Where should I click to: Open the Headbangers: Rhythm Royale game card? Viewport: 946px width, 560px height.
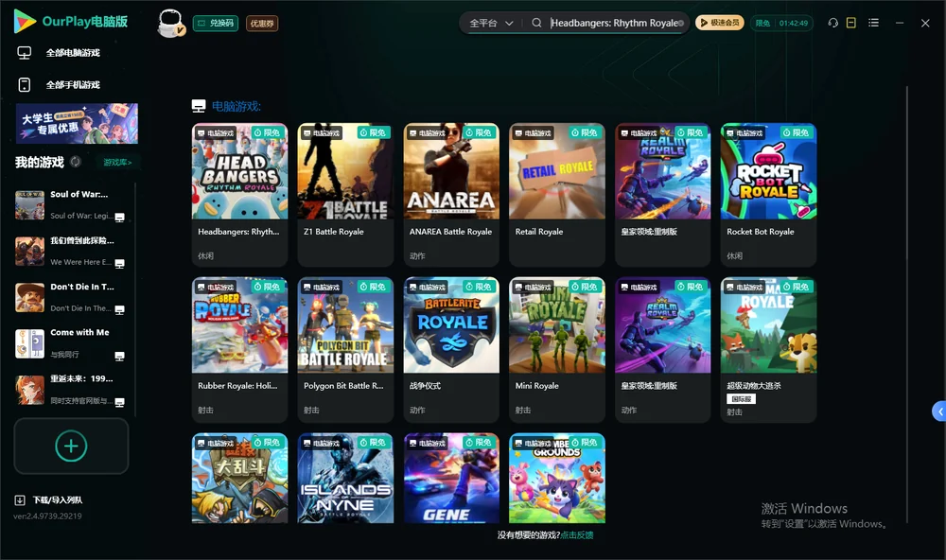pos(239,195)
